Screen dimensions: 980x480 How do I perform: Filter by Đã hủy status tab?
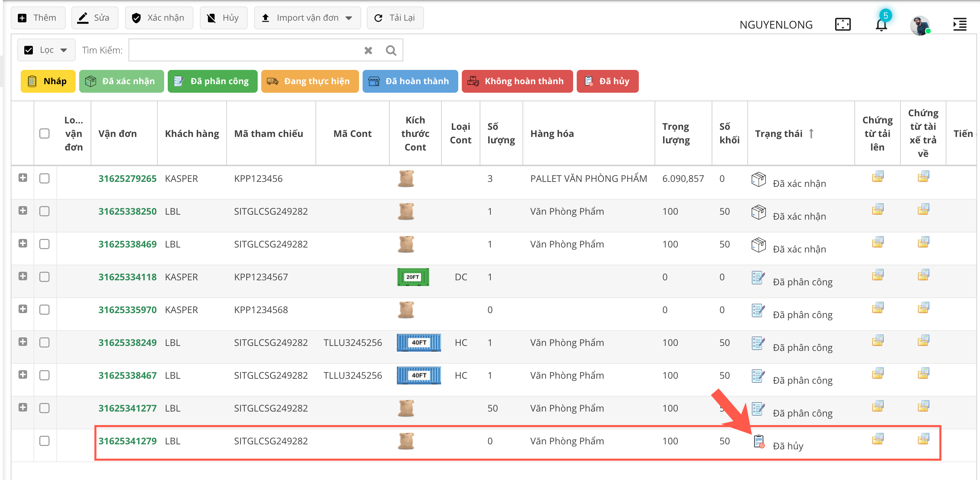point(607,81)
